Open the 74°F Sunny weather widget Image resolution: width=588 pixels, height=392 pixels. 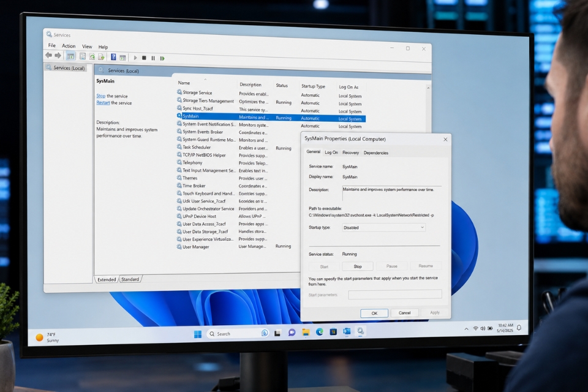(x=48, y=337)
